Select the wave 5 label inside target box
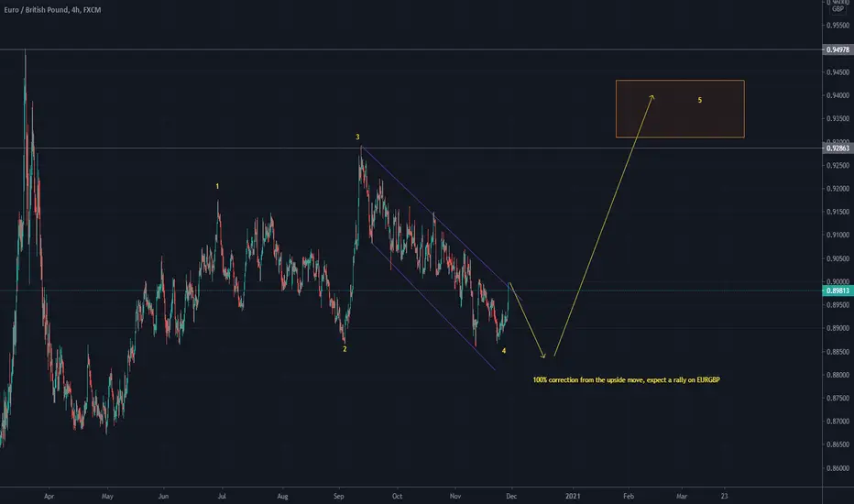Image resolution: width=854 pixels, height=504 pixels. click(x=700, y=100)
